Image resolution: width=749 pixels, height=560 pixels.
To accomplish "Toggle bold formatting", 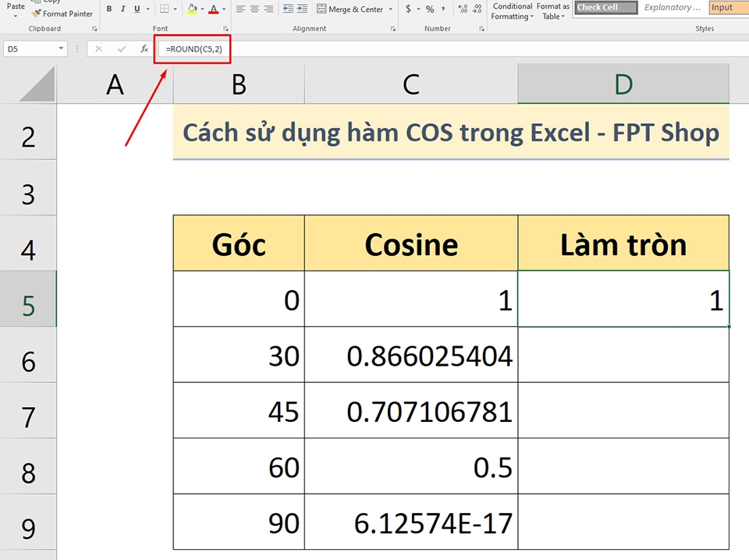I will tap(108, 8).
